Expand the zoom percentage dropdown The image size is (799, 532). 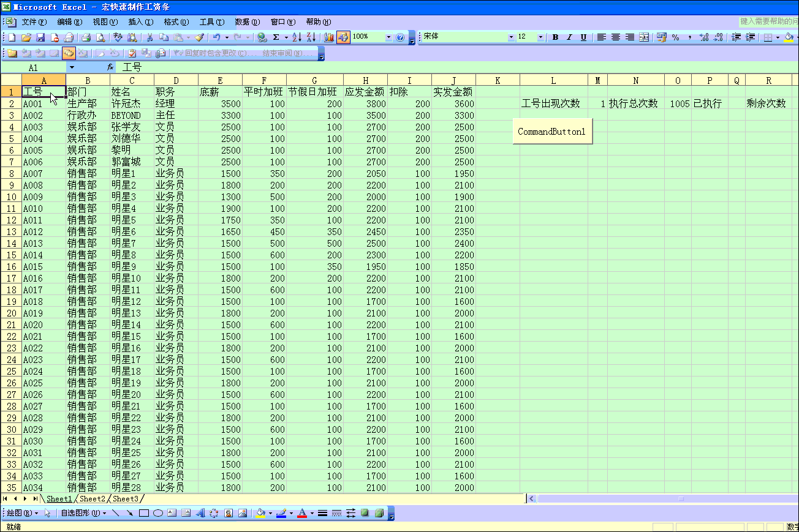coord(388,37)
